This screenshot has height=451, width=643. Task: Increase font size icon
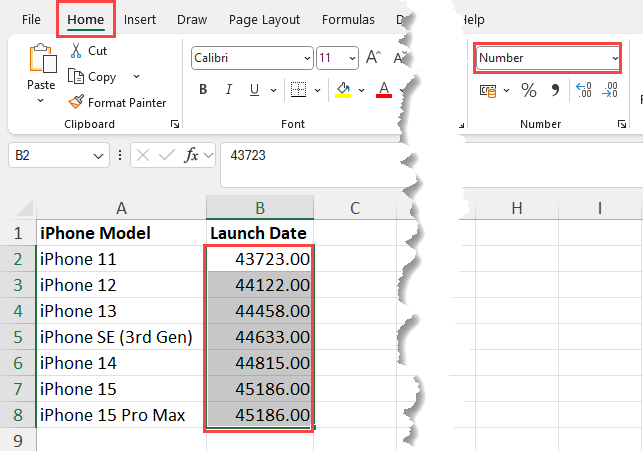click(x=373, y=57)
